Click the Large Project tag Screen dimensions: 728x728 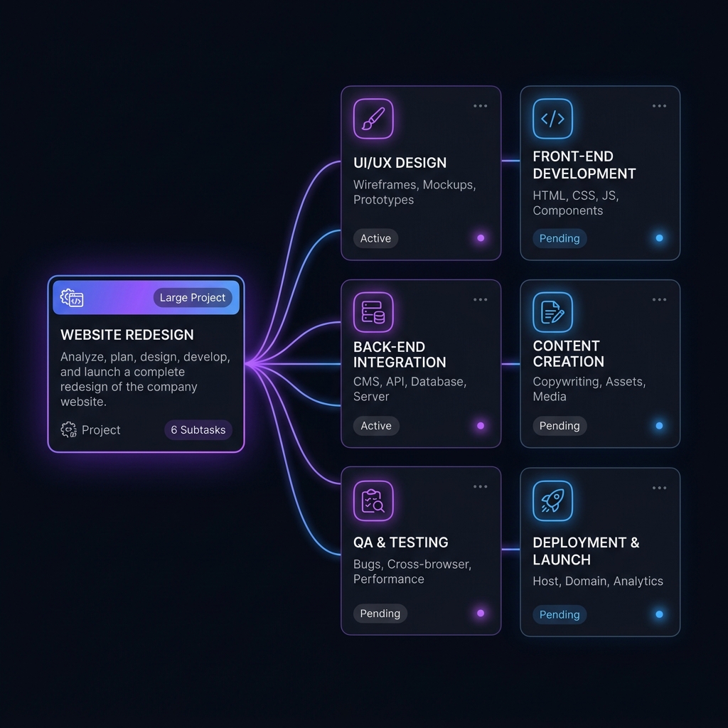tap(193, 298)
